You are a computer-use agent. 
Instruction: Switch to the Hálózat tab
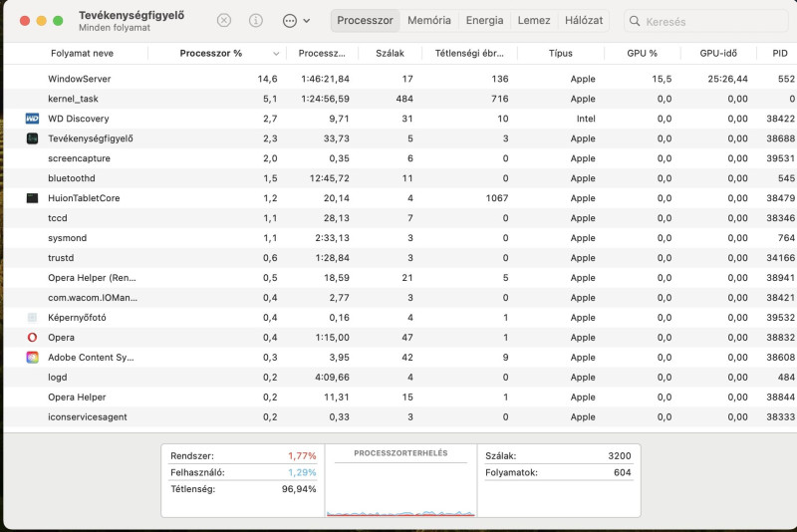pos(584,20)
